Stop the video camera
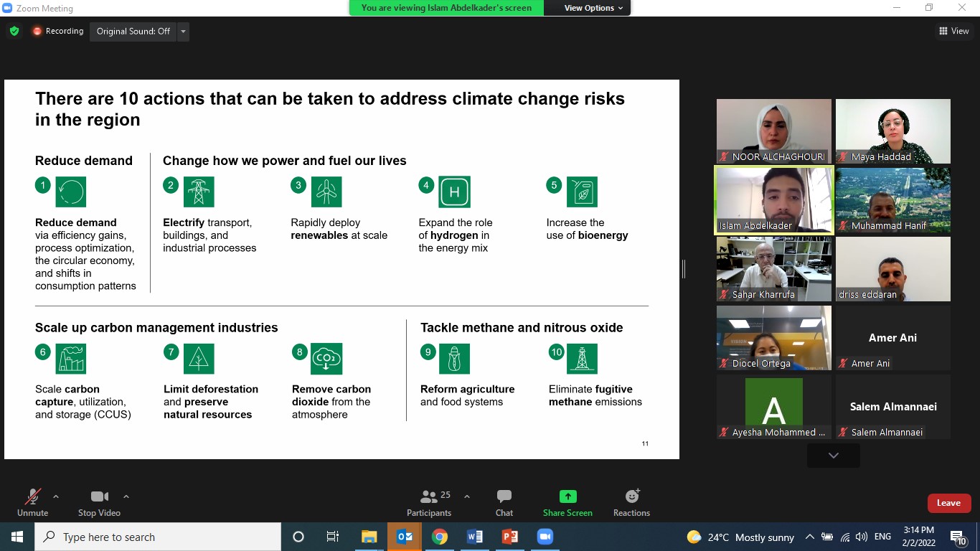Image resolution: width=980 pixels, height=551 pixels. pyautogui.click(x=99, y=502)
